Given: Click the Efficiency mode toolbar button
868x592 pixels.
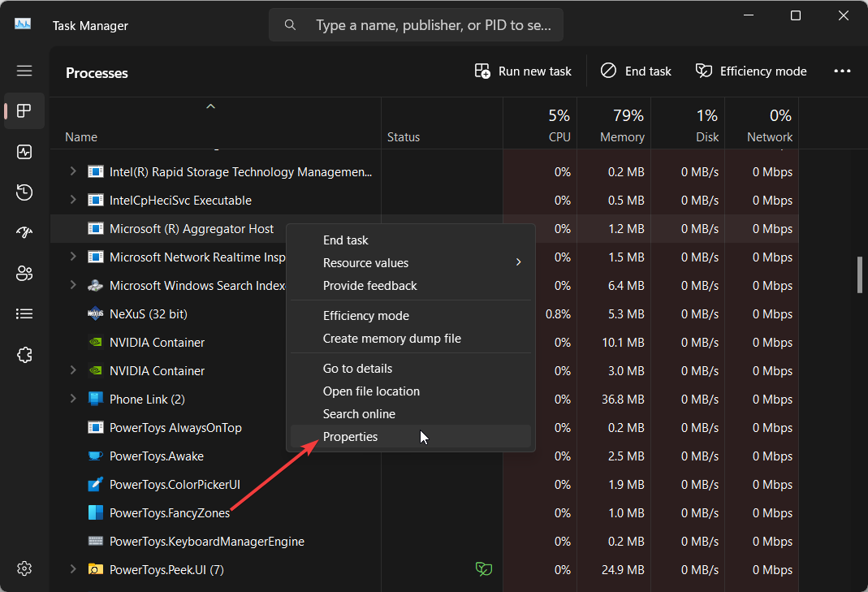Looking at the screenshot, I should (x=751, y=71).
